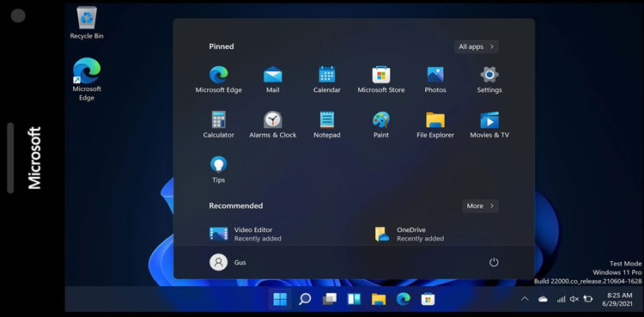Open Task View on taskbar
Screen dimensions: 644x317
pyautogui.click(x=330, y=299)
